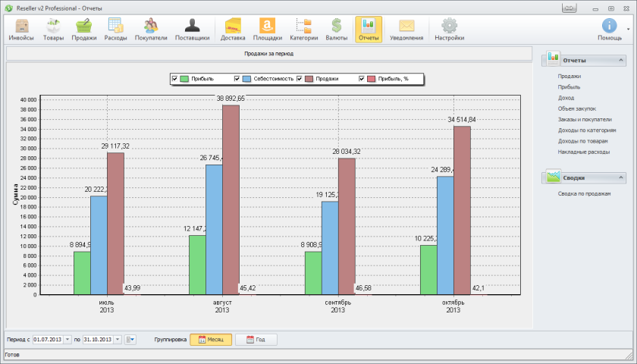The height and width of the screenshot is (364, 637).
Task: Toggle the Себестоимость series checkbox
Action: click(237, 78)
